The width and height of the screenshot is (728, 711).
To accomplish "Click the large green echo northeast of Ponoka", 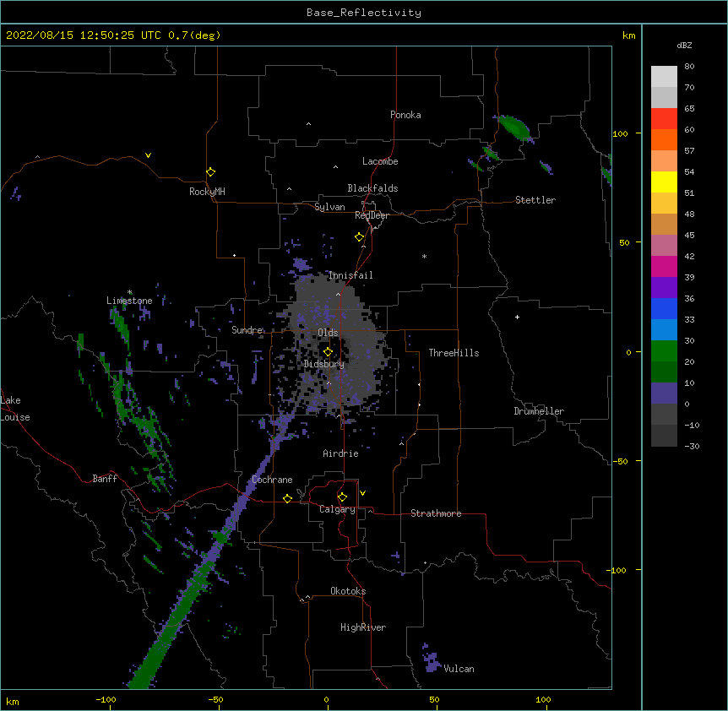I will pyautogui.click(x=514, y=127).
